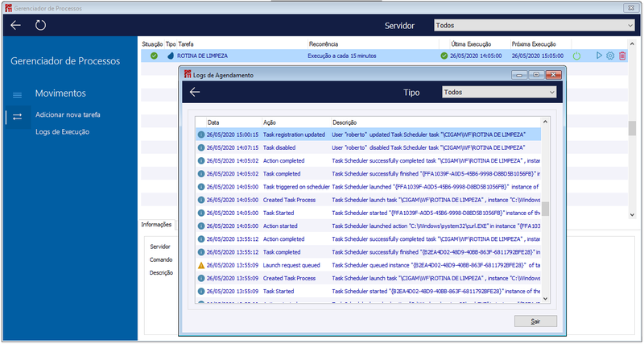Image resolution: width=644 pixels, height=344 pixels.
Task: Click log list scrollbar down arrow
Action: click(x=546, y=299)
